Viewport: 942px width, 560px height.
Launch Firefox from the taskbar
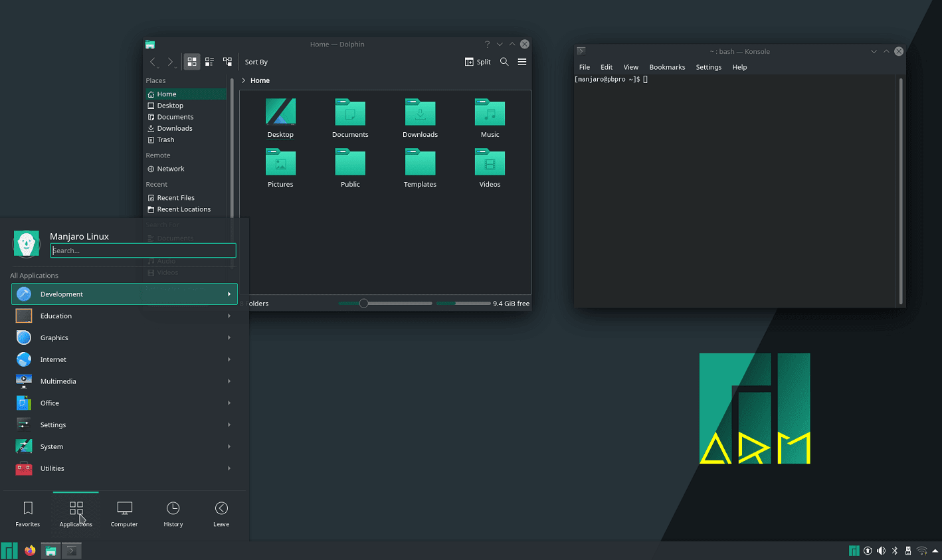coord(30,551)
